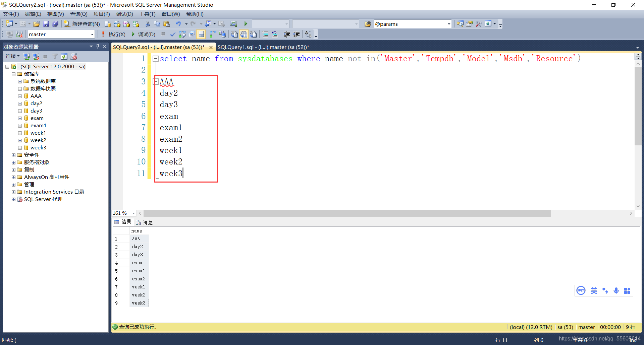Click the name column header
The height and width of the screenshot is (345, 644).
(139, 231)
